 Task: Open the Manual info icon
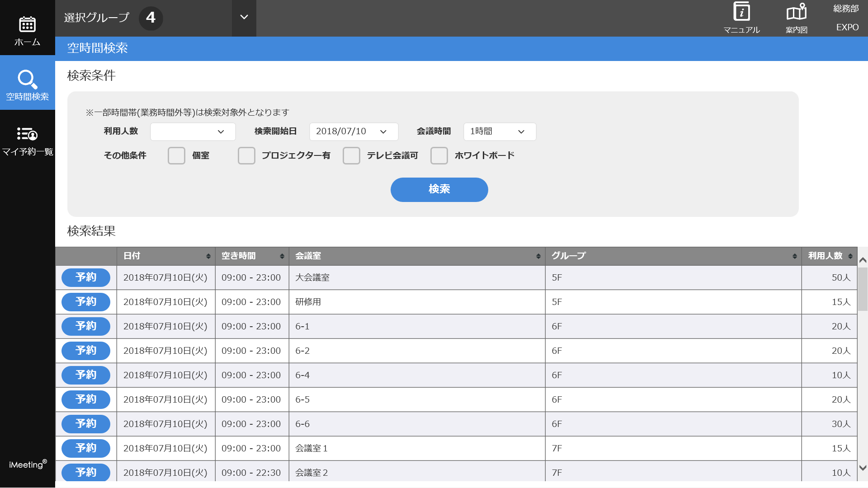pos(741,12)
